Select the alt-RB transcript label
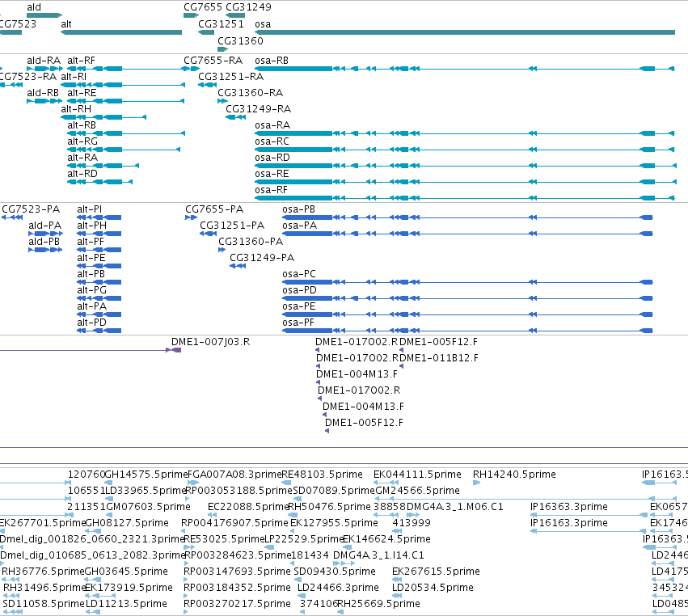 pyautogui.click(x=82, y=125)
